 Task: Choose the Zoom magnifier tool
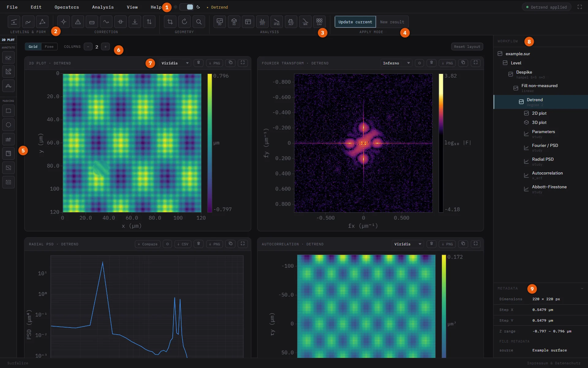click(199, 22)
